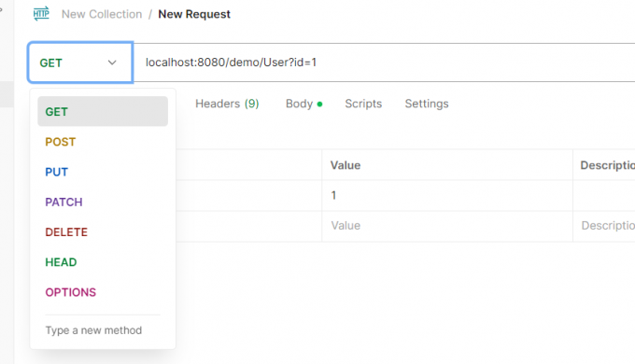Switch to the Headers (9) tab

227,104
